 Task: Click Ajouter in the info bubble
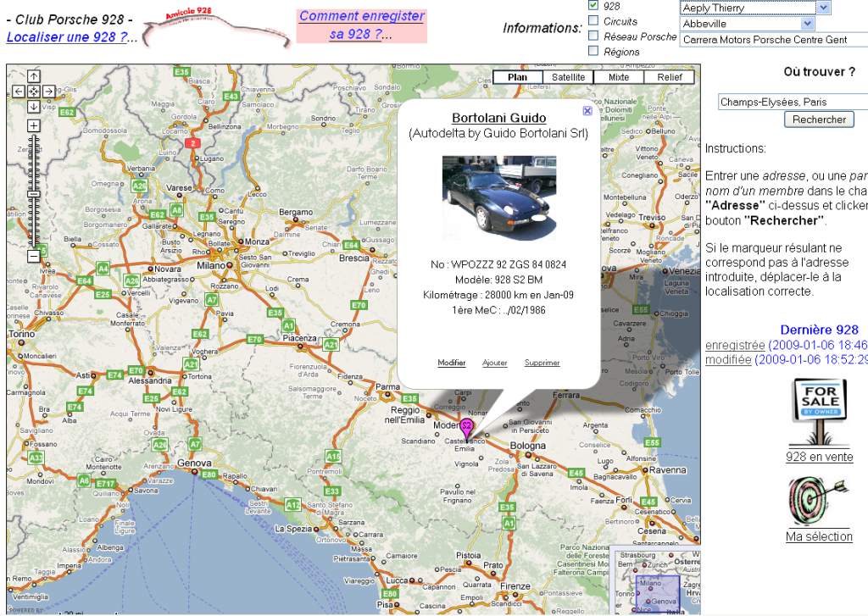point(494,363)
